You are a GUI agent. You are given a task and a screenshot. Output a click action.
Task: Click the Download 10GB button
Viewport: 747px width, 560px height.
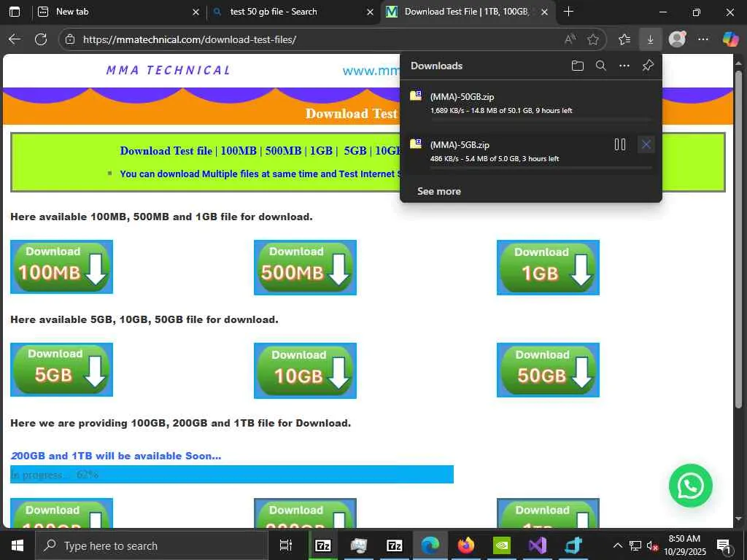click(305, 370)
